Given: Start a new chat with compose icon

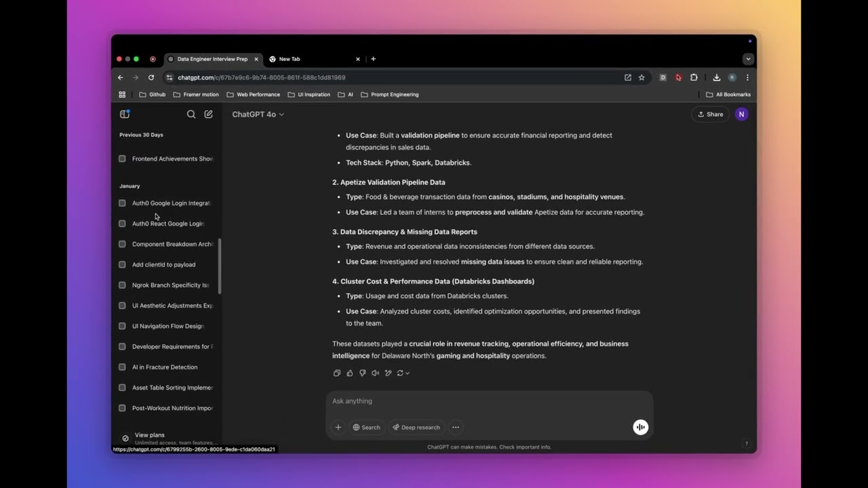Looking at the screenshot, I should coord(209,115).
